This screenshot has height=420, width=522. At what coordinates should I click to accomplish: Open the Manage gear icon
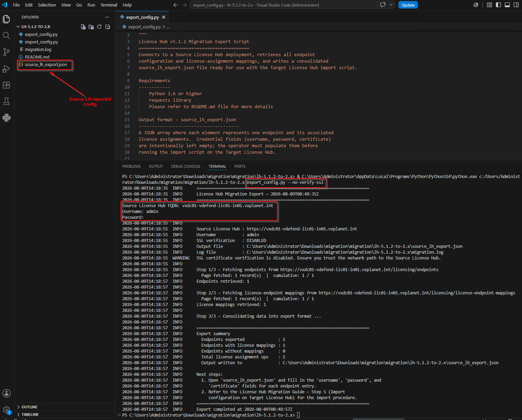click(6, 410)
